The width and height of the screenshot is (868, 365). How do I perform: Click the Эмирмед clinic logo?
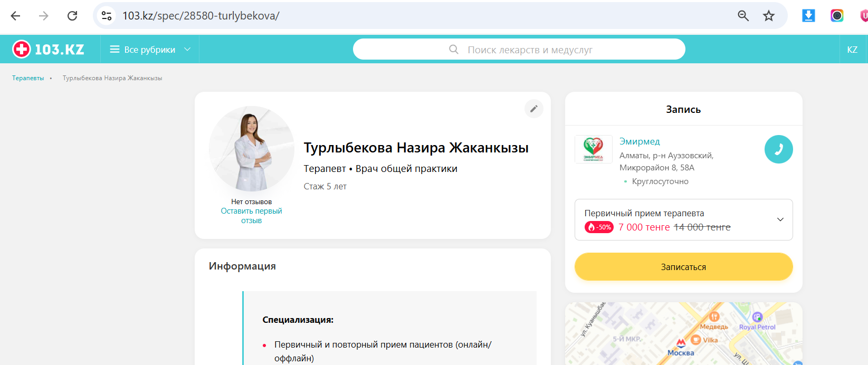pyautogui.click(x=594, y=149)
